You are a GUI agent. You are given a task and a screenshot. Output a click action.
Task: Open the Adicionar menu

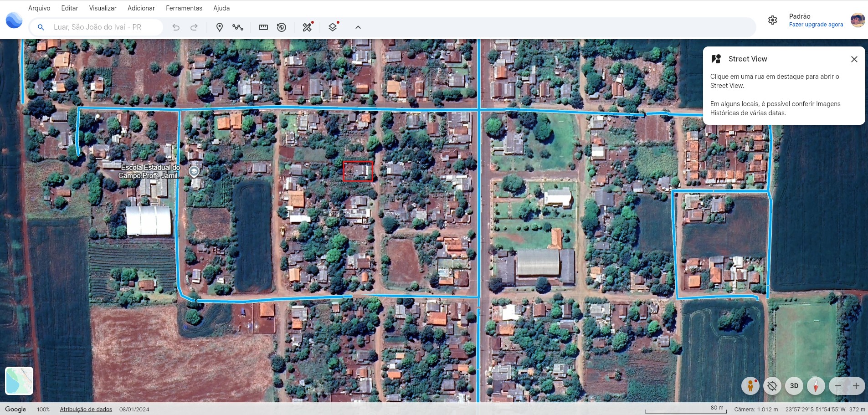click(x=141, y=8)
